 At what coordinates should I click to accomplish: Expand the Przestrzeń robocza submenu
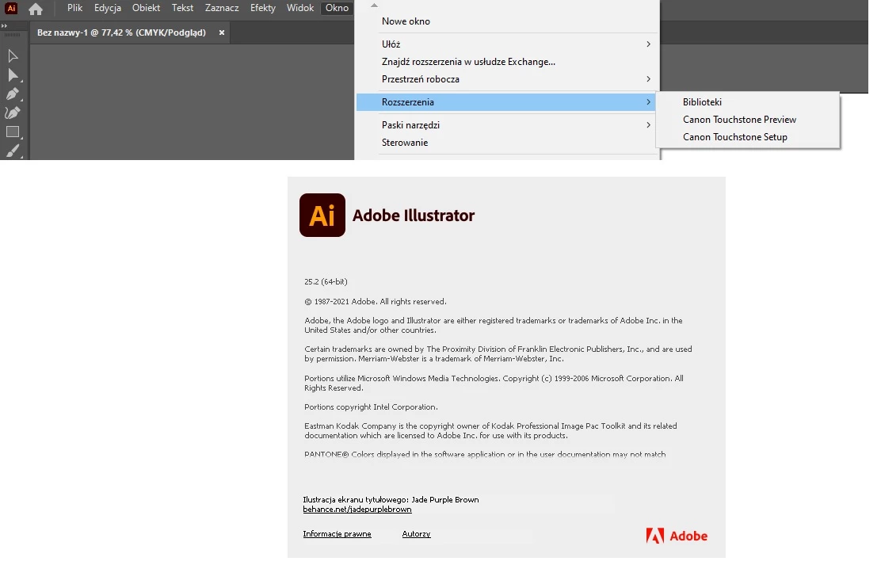(x=506, y=79)
